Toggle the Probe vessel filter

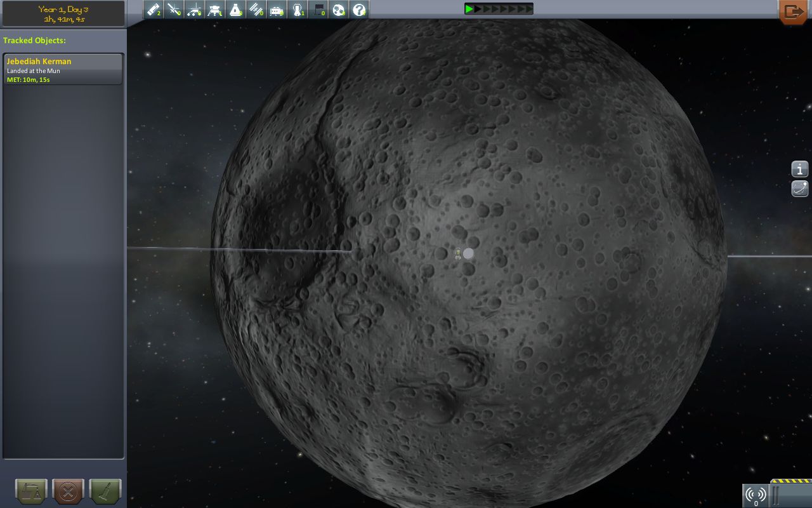click(x=174, y=10)
